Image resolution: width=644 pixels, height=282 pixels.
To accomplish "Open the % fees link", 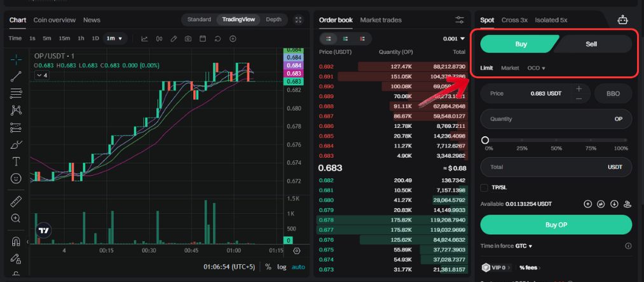I will [x=528, y=267].
